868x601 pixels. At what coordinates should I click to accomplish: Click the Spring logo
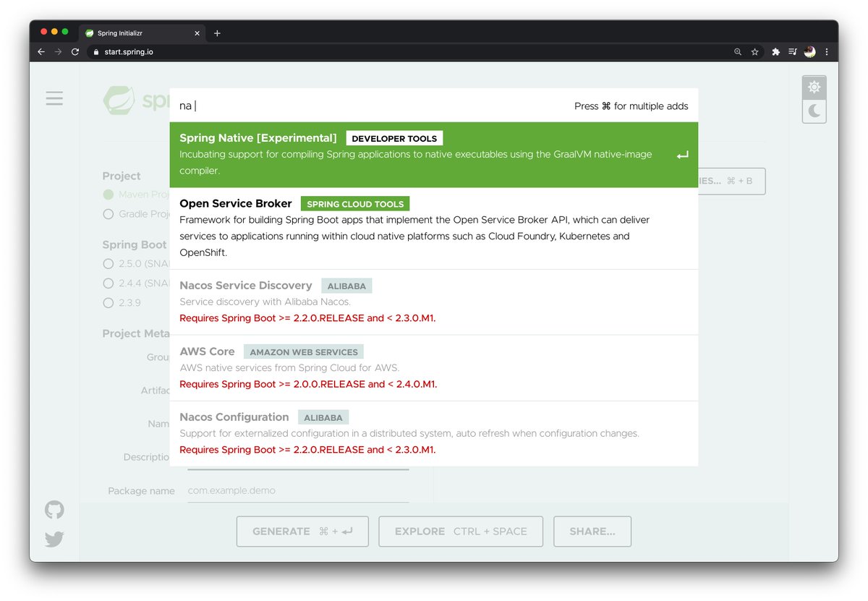click(x=136, y=101)
